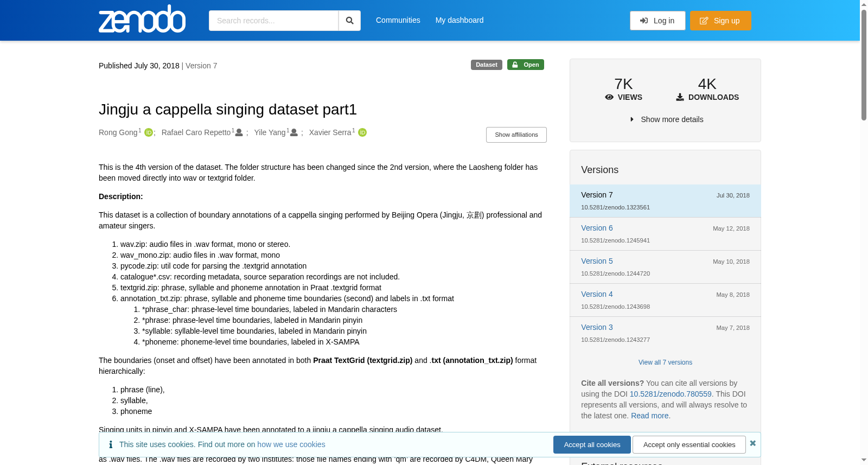Image resolution: width=868 pixels, height=465 pixels.
Task: Click the search magnifier button
Action: click(x=349, y=21)
